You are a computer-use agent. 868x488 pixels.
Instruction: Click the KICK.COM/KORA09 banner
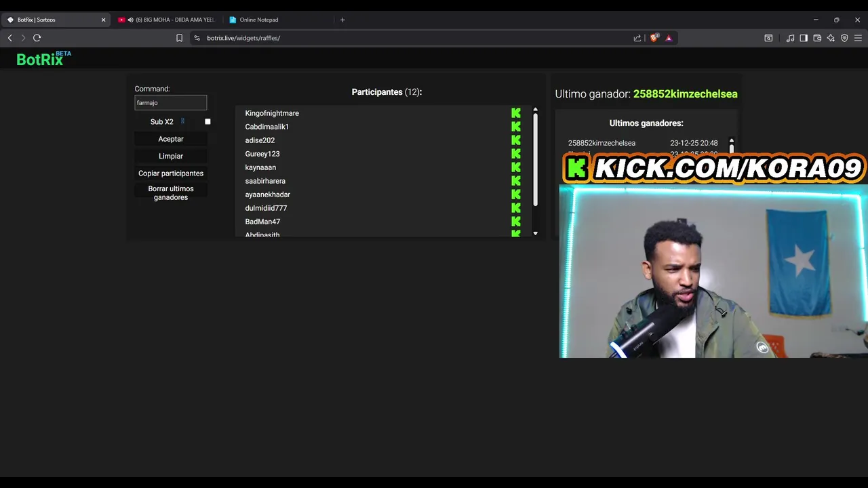coord(714,168)
